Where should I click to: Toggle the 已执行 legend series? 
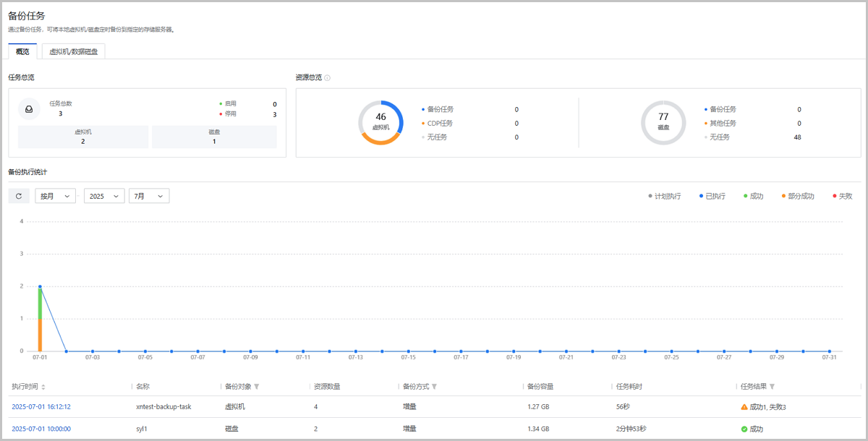[712, 196]
